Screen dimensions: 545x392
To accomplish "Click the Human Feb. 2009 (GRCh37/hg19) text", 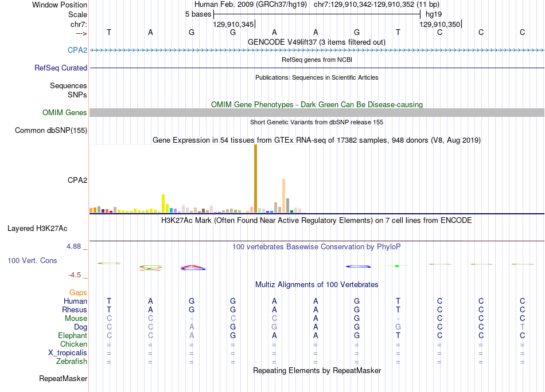I will pyautogui.click(x=251, y=5).
